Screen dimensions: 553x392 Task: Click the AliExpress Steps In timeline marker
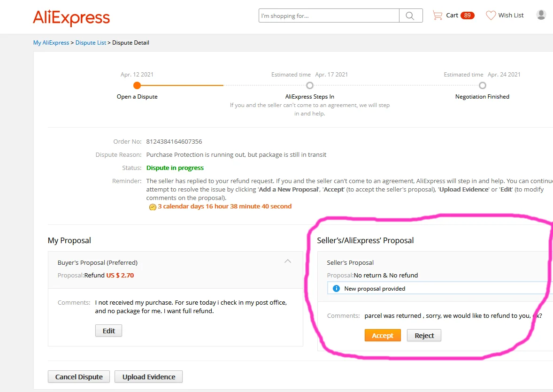click(310, 85)
